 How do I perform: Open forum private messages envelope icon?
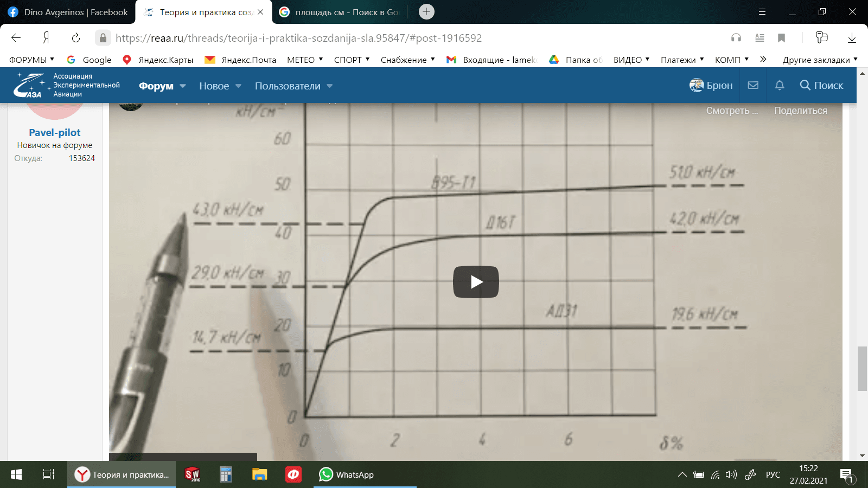point(753,85)
